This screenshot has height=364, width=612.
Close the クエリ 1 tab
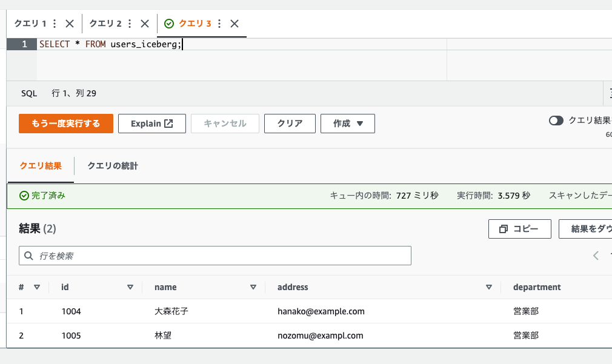point(70,24)
